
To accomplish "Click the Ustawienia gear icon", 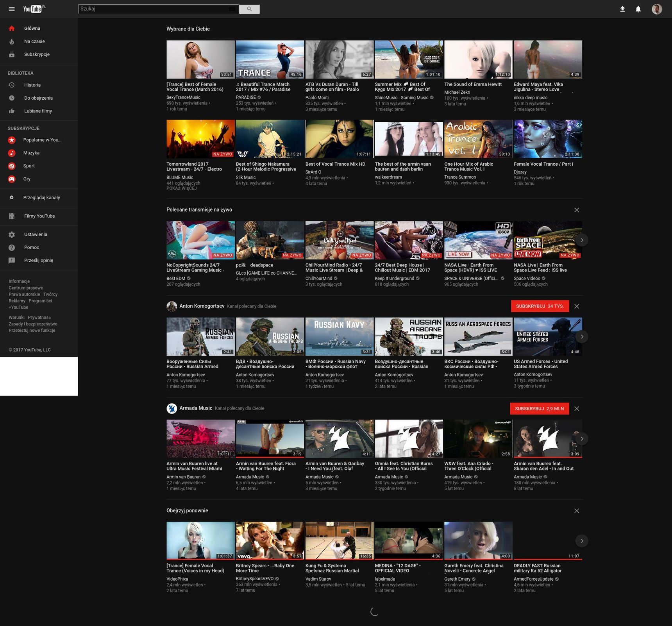I will pos(12,234).
